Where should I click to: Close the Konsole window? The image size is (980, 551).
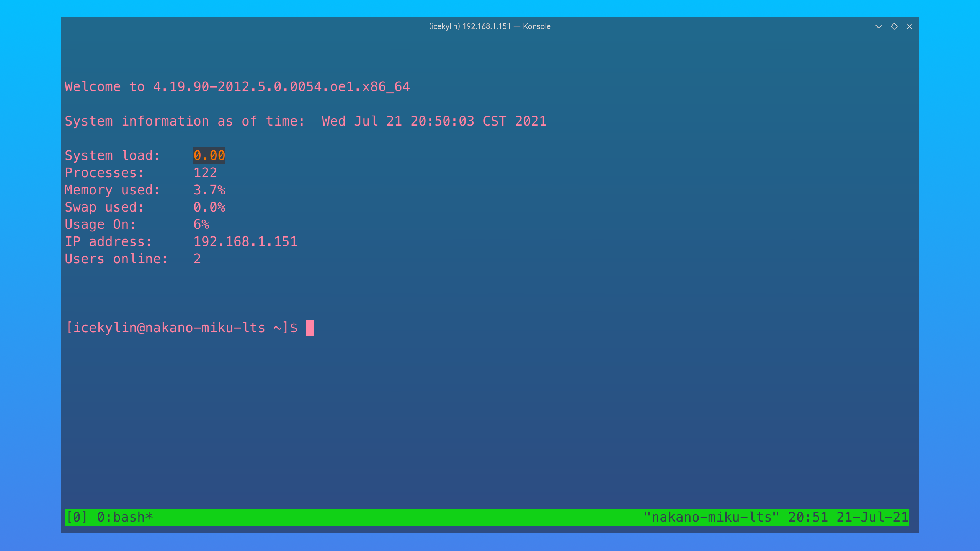(910, 26)
